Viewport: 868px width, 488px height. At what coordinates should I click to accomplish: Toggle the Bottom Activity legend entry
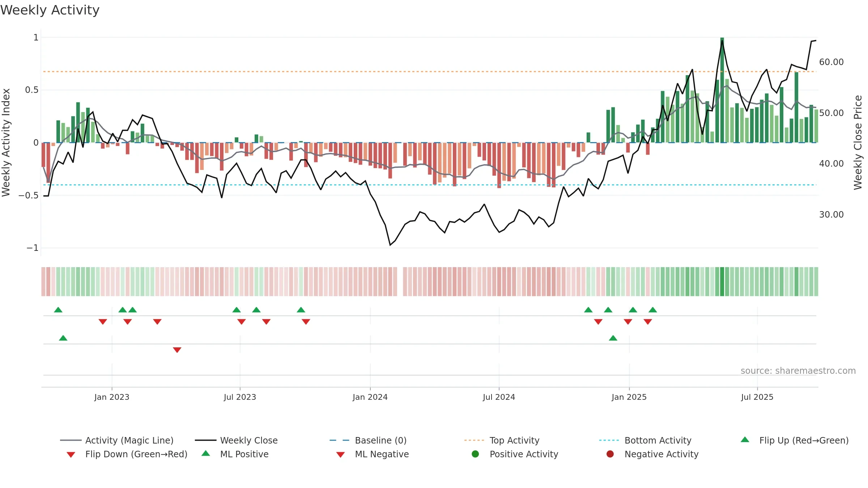(645, 440)
